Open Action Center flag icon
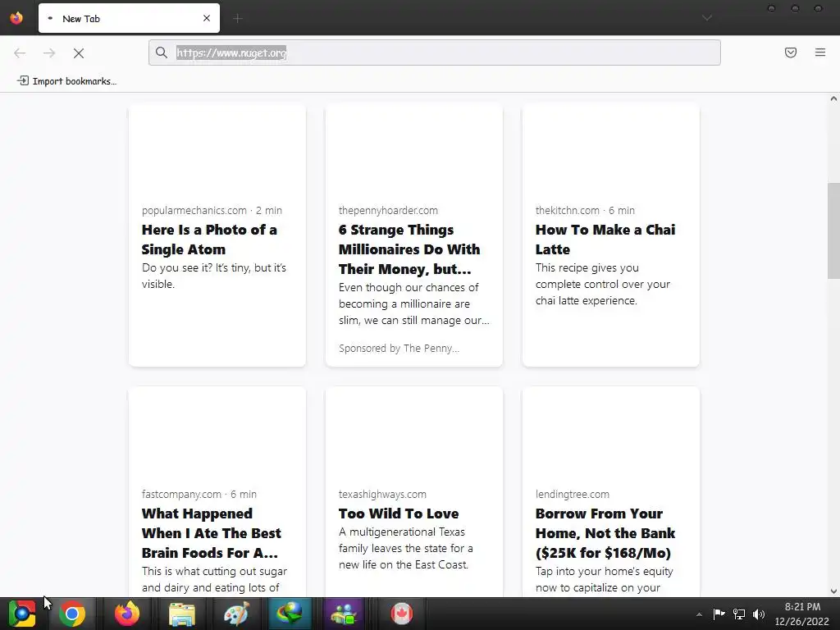This screenshot has width=840, height=630. [719, 614]
